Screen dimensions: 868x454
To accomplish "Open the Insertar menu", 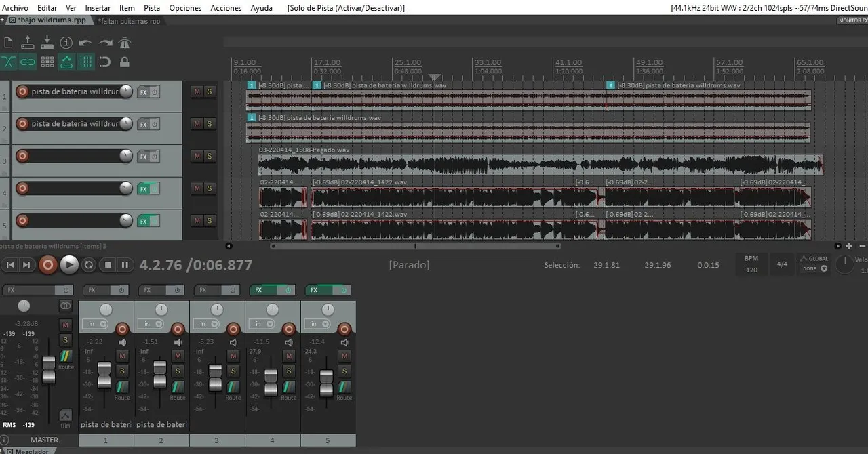I will tap(98, 8).
